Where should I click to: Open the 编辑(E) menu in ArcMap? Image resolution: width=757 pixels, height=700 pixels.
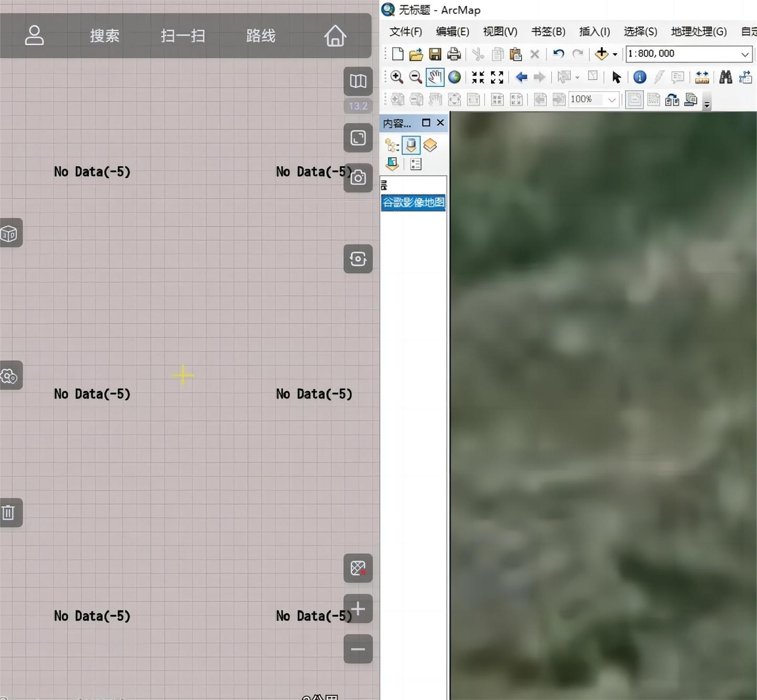[x=453, y=32]
